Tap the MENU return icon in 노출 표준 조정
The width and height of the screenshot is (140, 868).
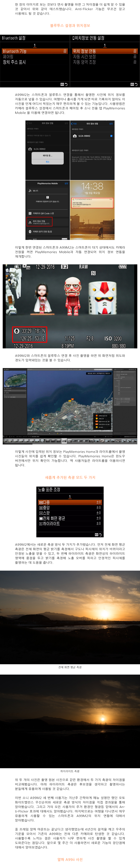(x=98, y=535)
